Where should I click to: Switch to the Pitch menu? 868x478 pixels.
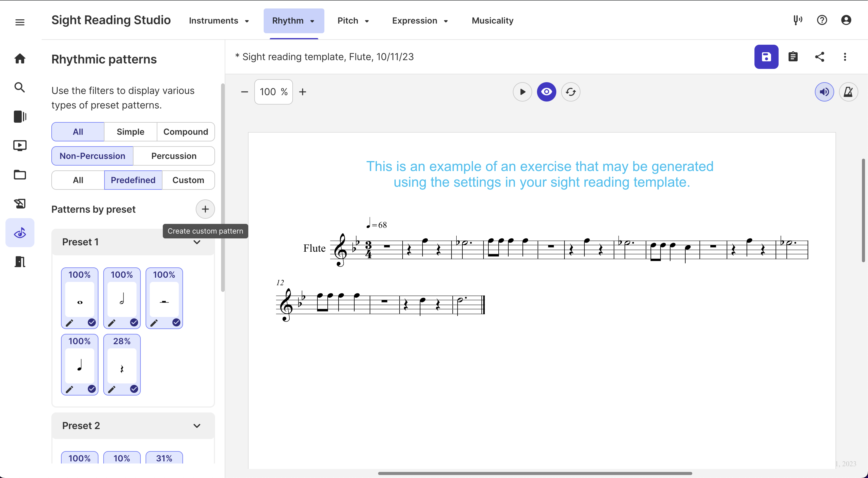click(x=353, y=21)
